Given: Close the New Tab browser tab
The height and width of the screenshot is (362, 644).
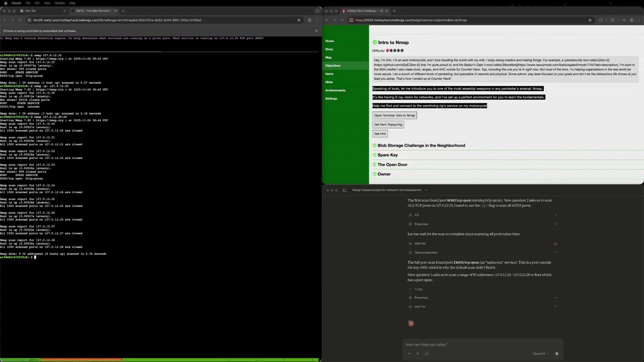Looking at the screenshot, I should coord(65,11).
